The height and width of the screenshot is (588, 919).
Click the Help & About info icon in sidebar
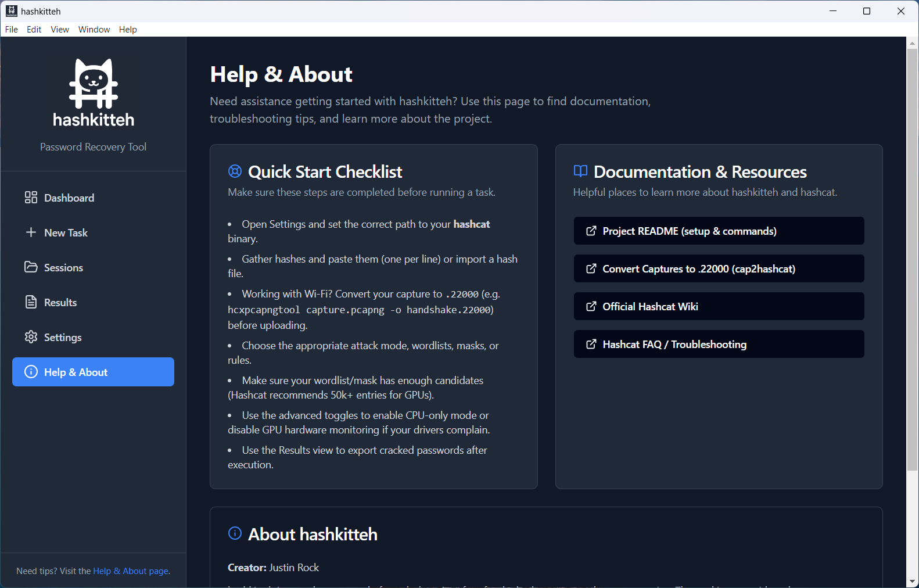click(31, 372)
